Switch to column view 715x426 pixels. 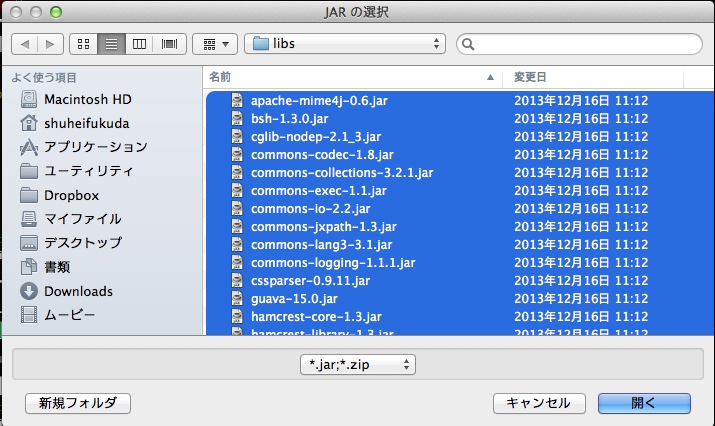tap(139, 44)
